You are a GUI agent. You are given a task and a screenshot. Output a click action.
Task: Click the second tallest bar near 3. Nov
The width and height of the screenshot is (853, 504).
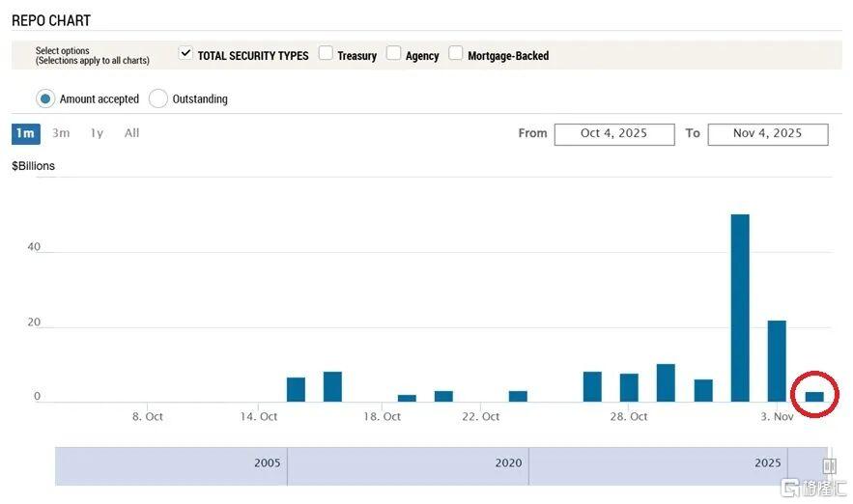[777, 360]
